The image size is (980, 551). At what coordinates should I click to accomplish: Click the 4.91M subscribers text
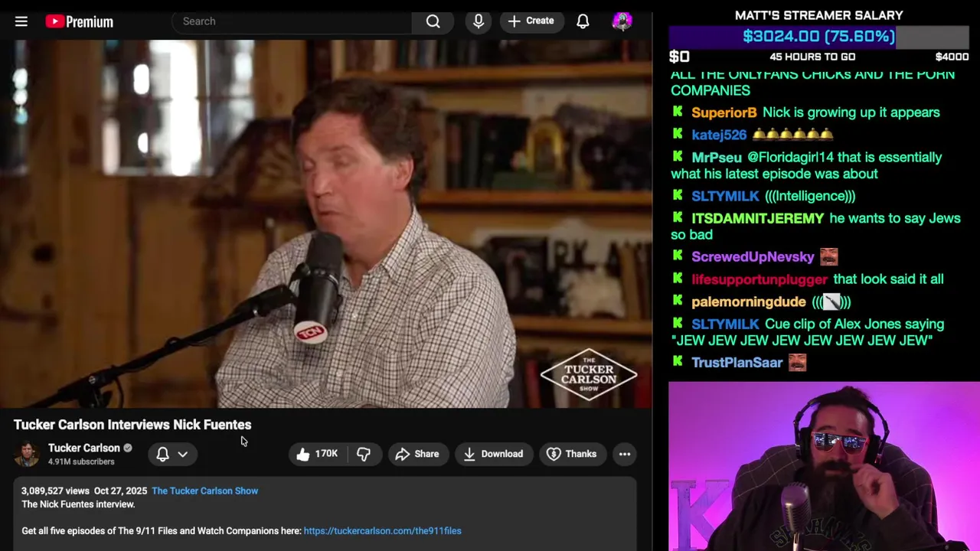pos(81,461)
